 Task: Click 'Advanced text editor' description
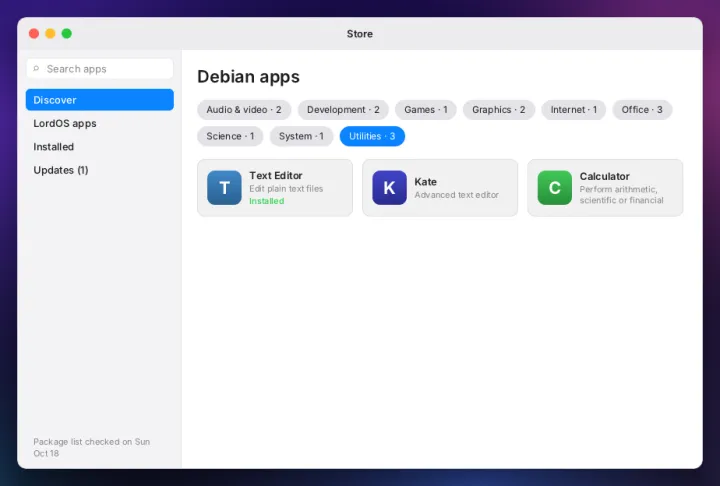pos(456,195)
